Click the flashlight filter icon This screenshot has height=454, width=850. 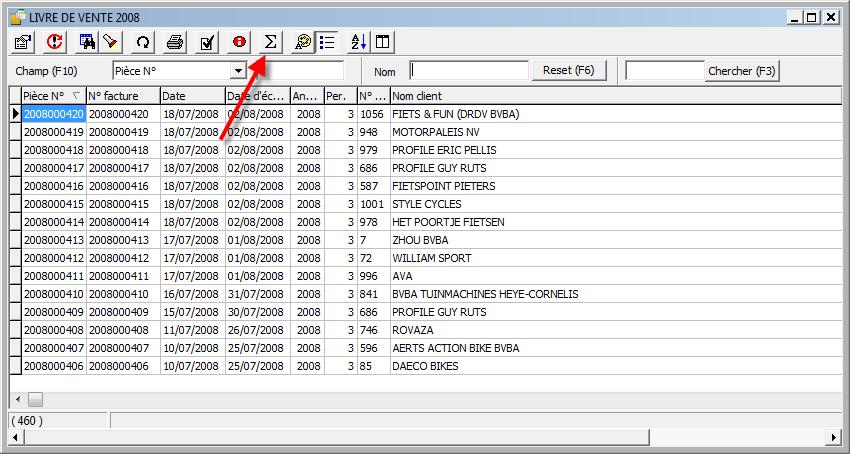[x=111, y=42]
